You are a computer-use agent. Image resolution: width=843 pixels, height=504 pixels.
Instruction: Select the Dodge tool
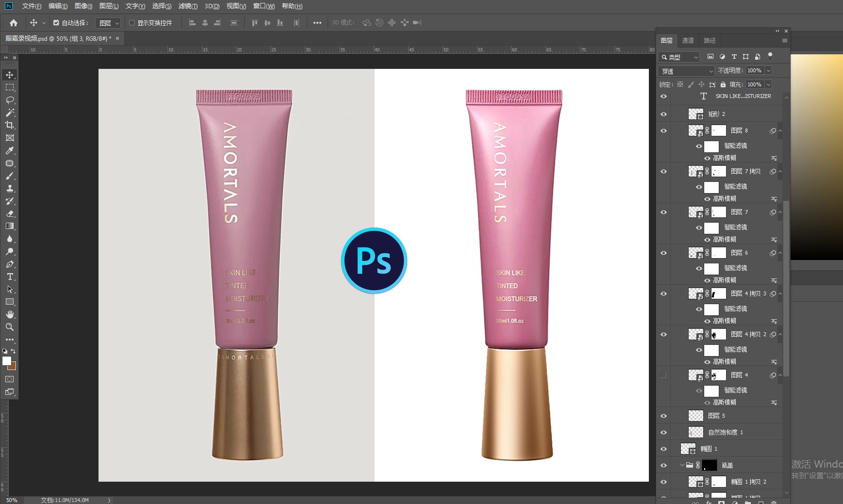10,251
